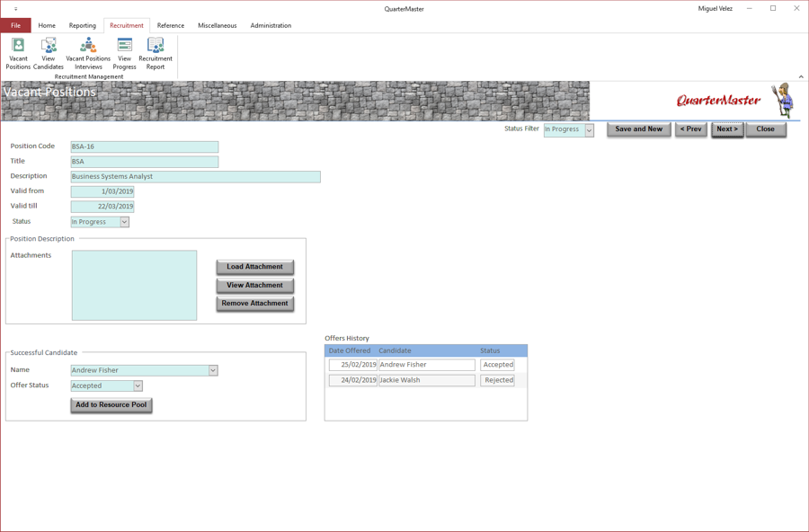Maximize the QuarterMaster window
This screenshot has width=809, height=532.
(x=773, y=9)
